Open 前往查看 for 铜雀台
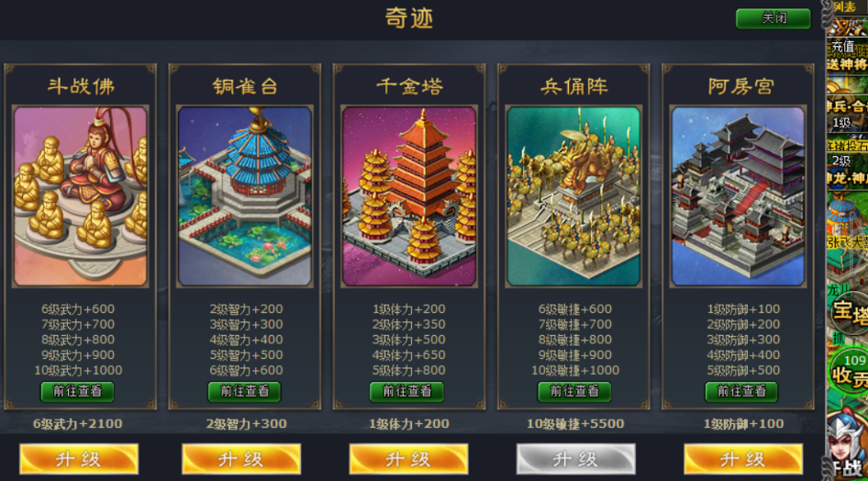This screenshot has height=481, width=868. pos(245,391)
